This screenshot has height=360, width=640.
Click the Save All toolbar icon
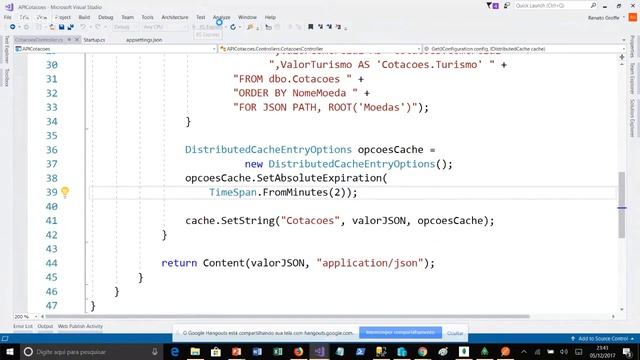70,27
